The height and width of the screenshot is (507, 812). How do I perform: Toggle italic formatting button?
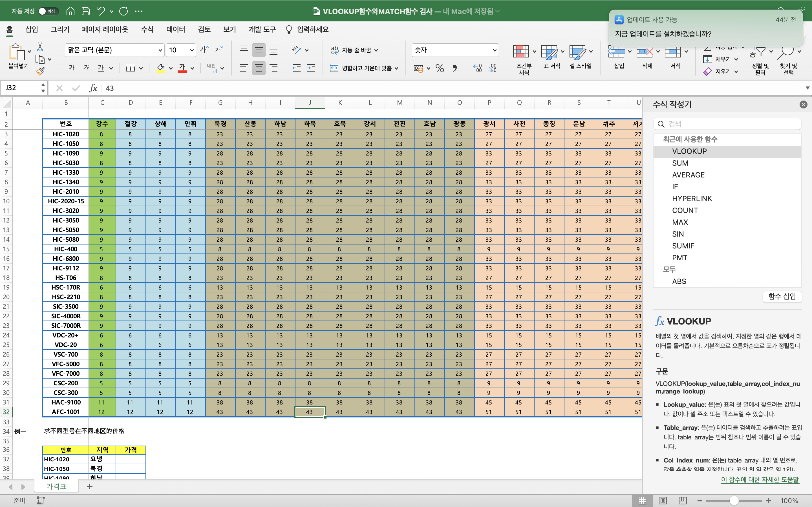[x=86, y=68]
